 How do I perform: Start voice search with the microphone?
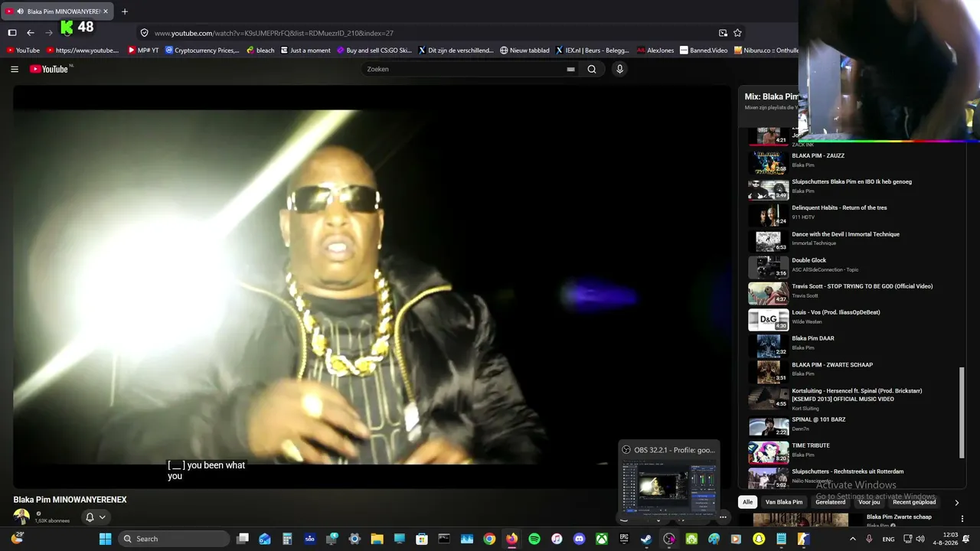[619, 69]
